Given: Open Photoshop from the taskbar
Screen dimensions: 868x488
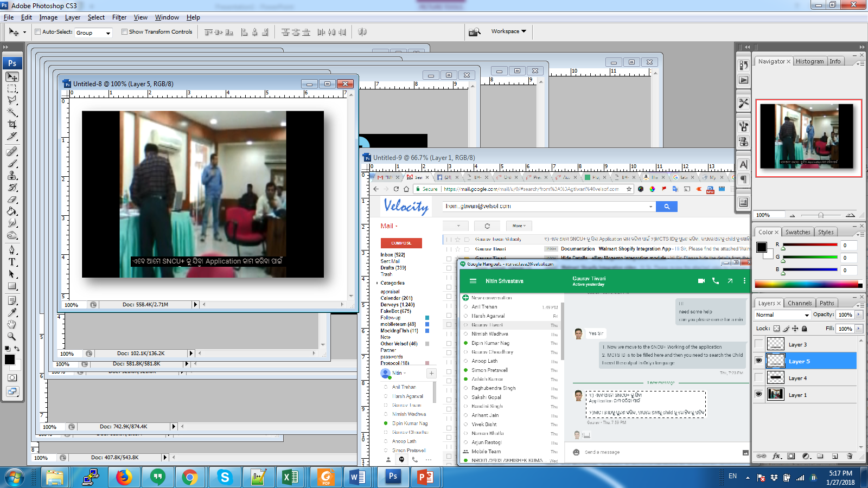Looking at the screenshot, I should 392,478.
